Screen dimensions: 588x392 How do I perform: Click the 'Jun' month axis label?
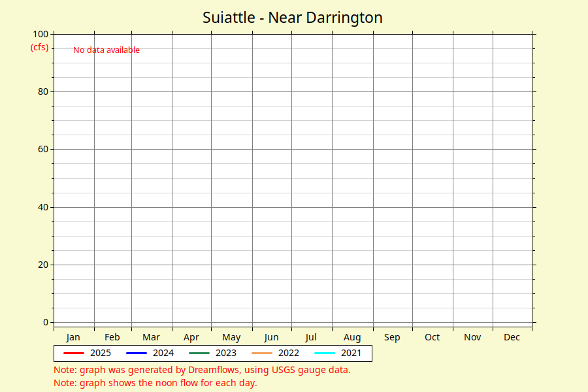click(x=272, y=337)
